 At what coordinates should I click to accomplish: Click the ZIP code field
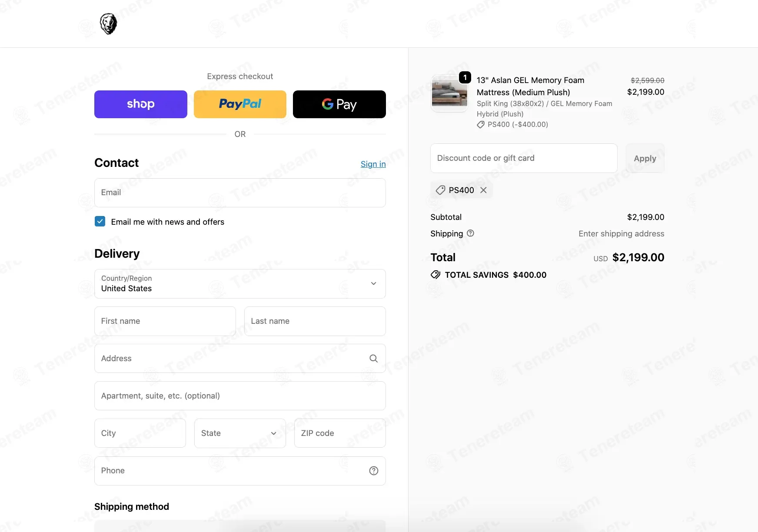[340, 433]
